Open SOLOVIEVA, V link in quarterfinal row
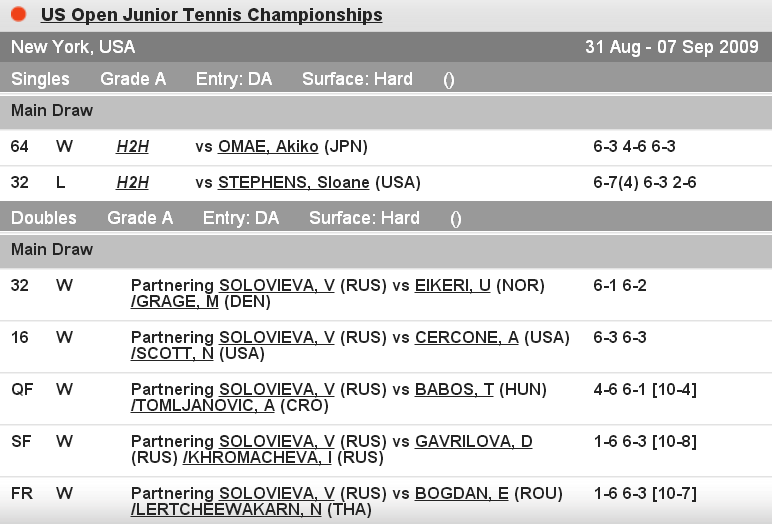Viewport: 772px width, 524px height. point(277,390)
